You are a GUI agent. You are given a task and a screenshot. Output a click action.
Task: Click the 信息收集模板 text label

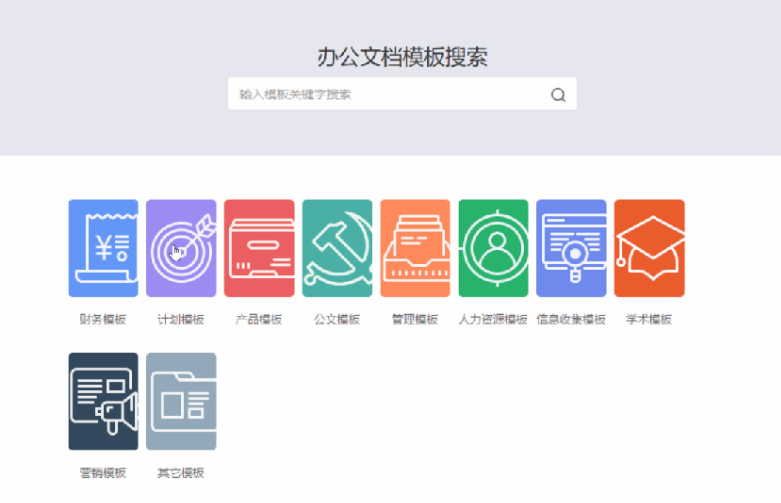tap(571, 319)
